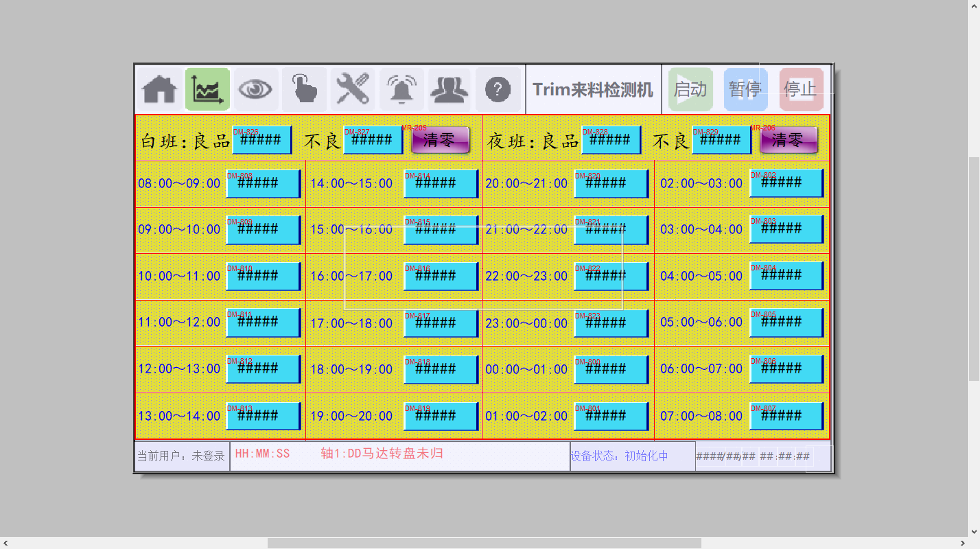Select day shift 不良 value field

[x=373, y=140]
